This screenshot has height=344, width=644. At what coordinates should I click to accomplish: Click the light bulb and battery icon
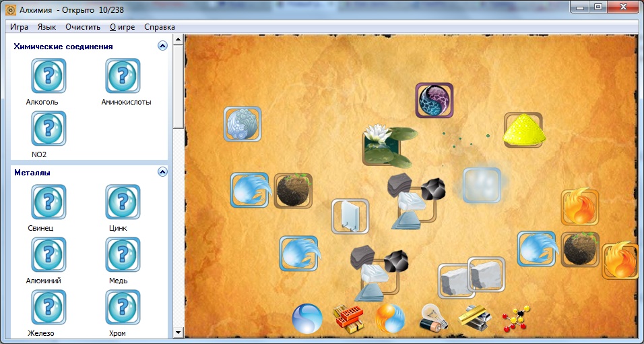(433, 317)
